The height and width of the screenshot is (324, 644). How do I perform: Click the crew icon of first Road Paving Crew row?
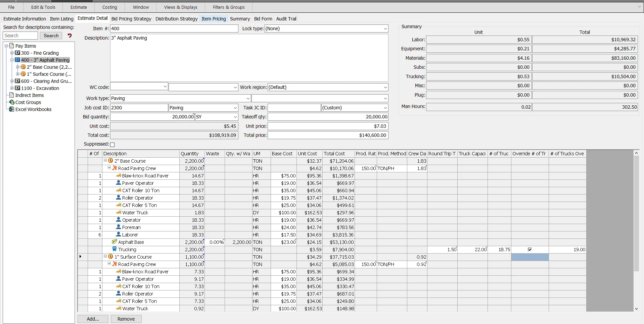click(x=114, y=168)
